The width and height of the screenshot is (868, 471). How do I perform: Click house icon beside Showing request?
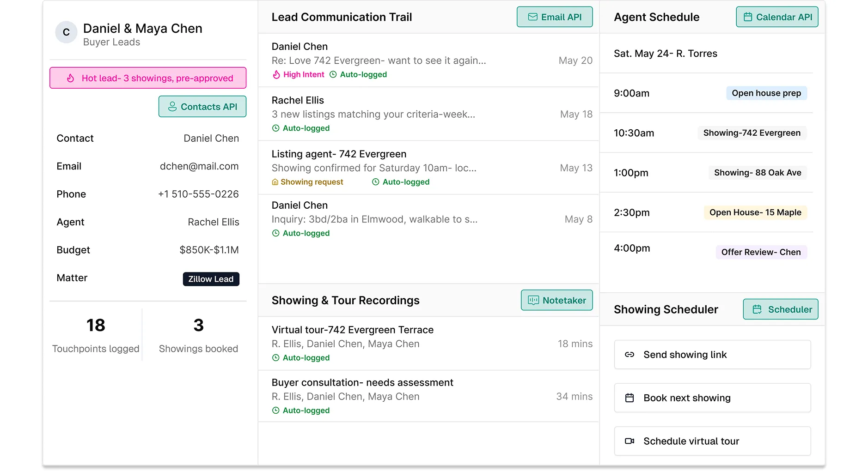click(x=275, y=182)
